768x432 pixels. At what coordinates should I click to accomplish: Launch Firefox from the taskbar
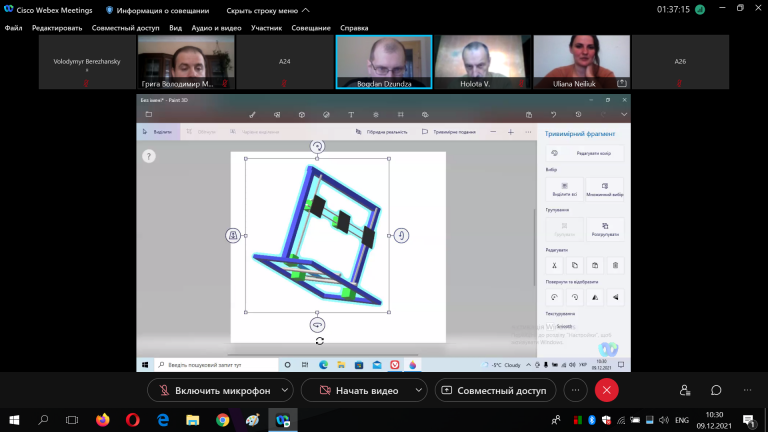click(102, 420)
